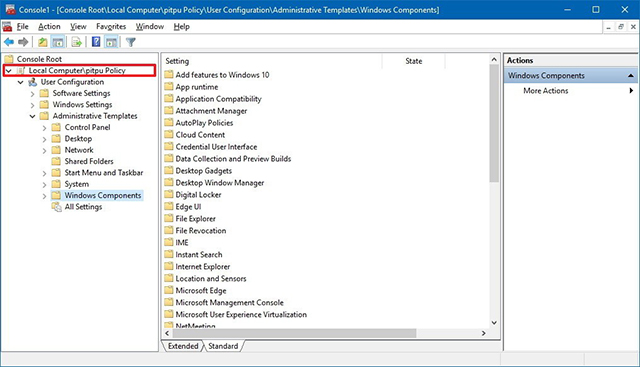Image resolution: width=640 pixels, height=367 pixels.
Task: Click folder icon beside Desktop Gadgets
Action: point(169,171)
